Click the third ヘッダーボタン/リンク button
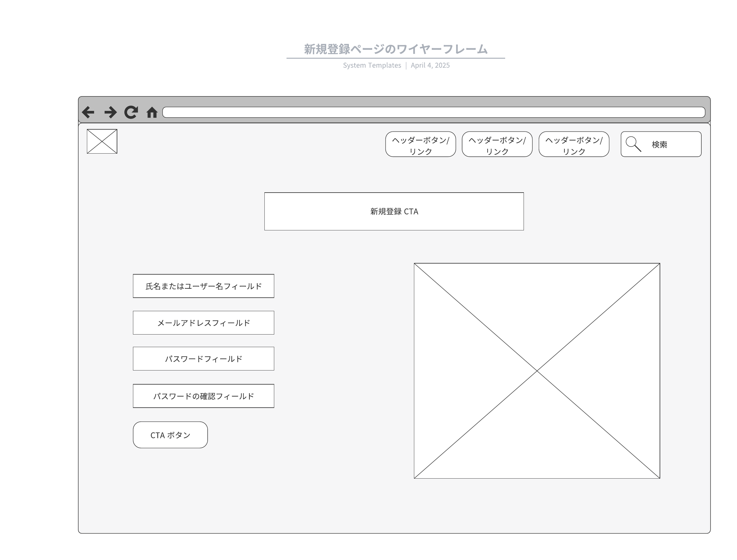737x560 pixels. pos(574,144)
